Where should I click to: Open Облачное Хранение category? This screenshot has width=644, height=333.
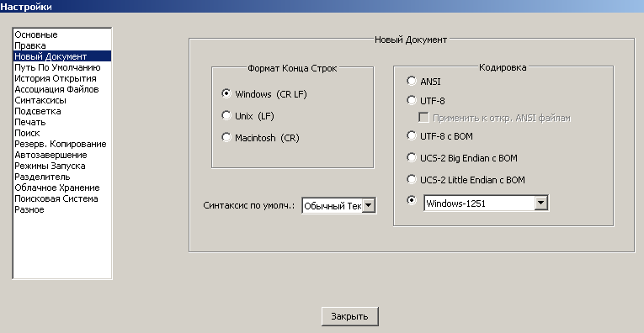tap(62, 188)
